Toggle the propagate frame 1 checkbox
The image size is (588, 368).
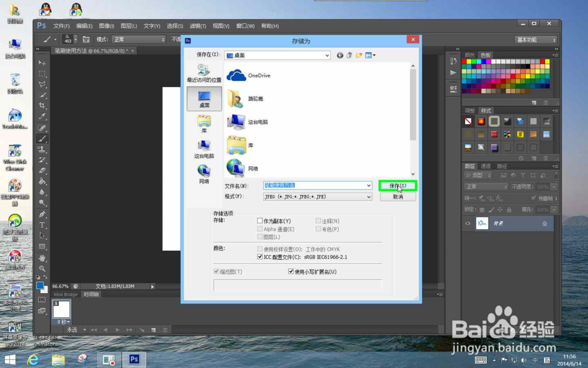click(533, 198)
